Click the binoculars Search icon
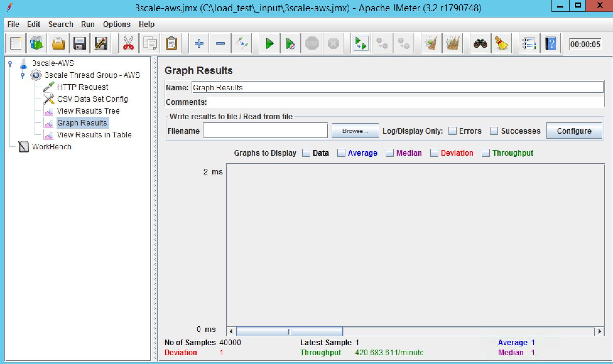Screen dimensions: 613x364 tap(480, 43)
